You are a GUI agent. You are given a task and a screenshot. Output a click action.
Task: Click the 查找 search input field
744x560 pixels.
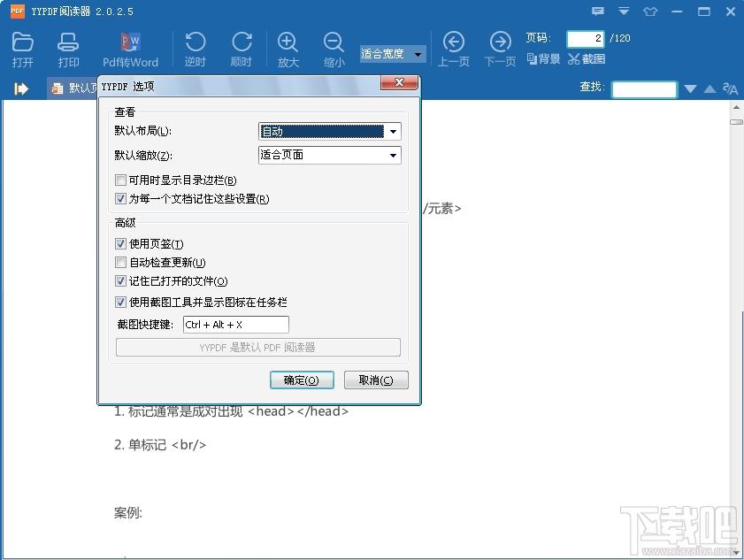coord(644,88)
